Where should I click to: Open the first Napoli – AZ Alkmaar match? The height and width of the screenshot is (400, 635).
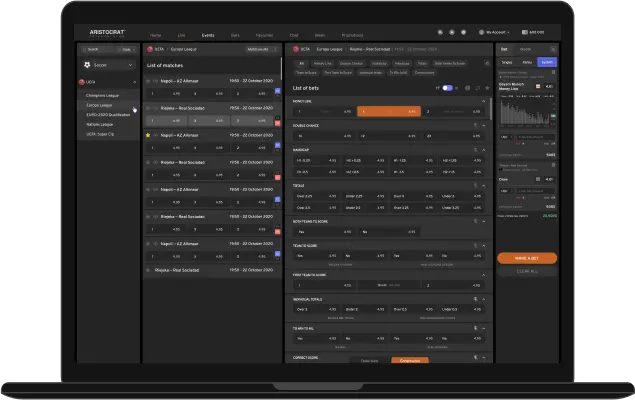pos(179,81)
